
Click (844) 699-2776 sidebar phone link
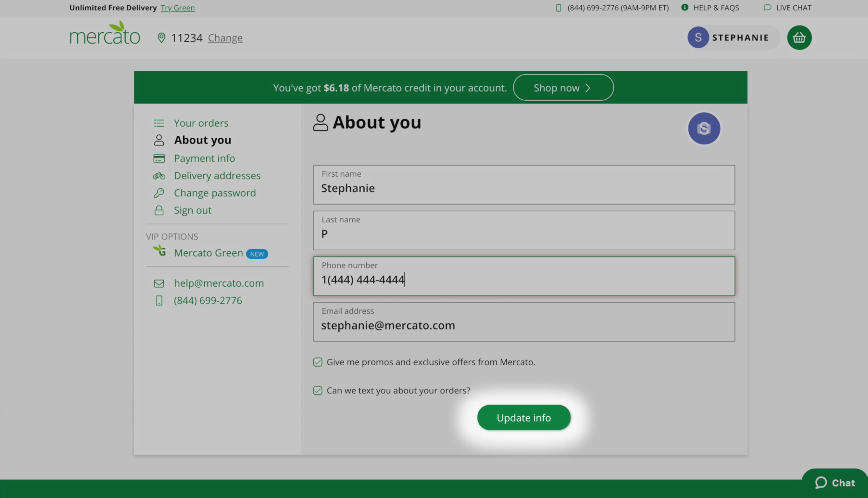(208, 301)
